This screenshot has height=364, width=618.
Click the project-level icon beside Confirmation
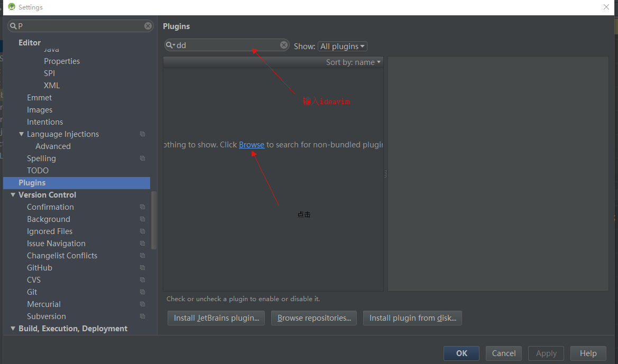point(142,207)
